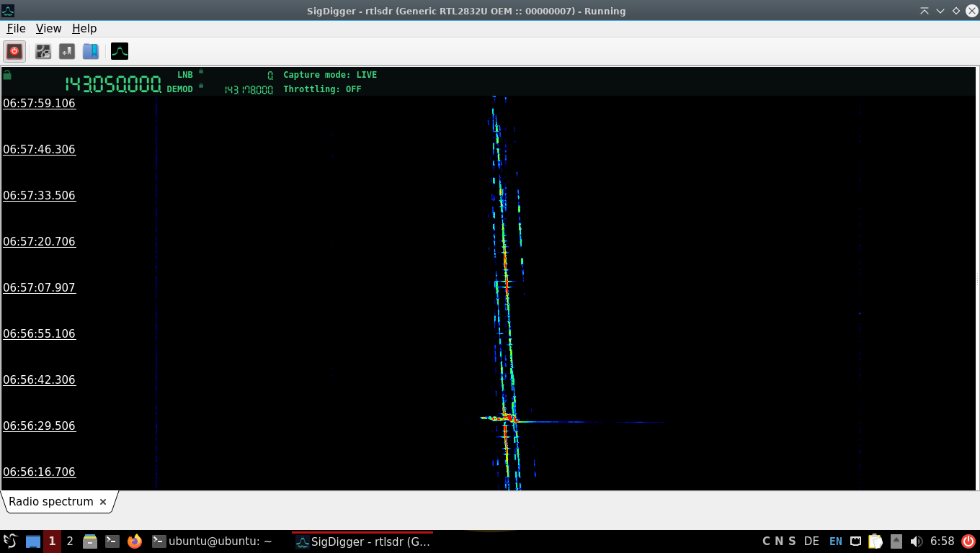This screenshot has height=553, width=980.
Task: Open the red power logout icon in tray
Action: (968, 541)
